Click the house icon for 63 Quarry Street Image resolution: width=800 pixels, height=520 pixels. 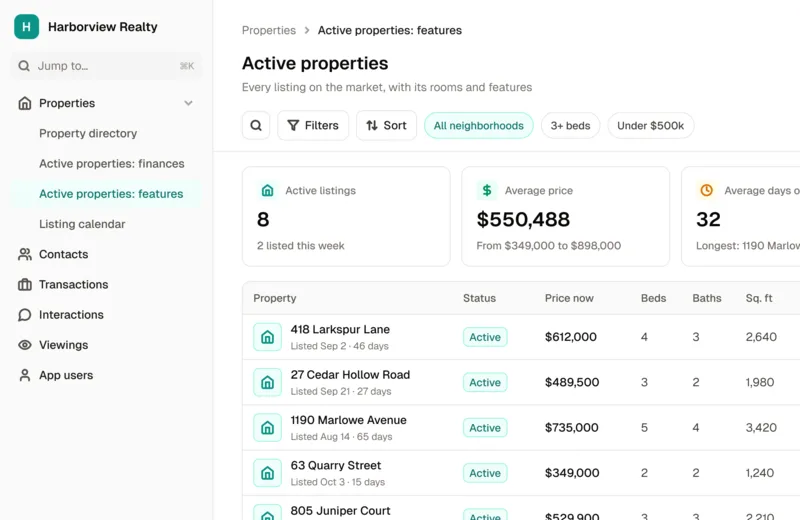pos(267,473)
